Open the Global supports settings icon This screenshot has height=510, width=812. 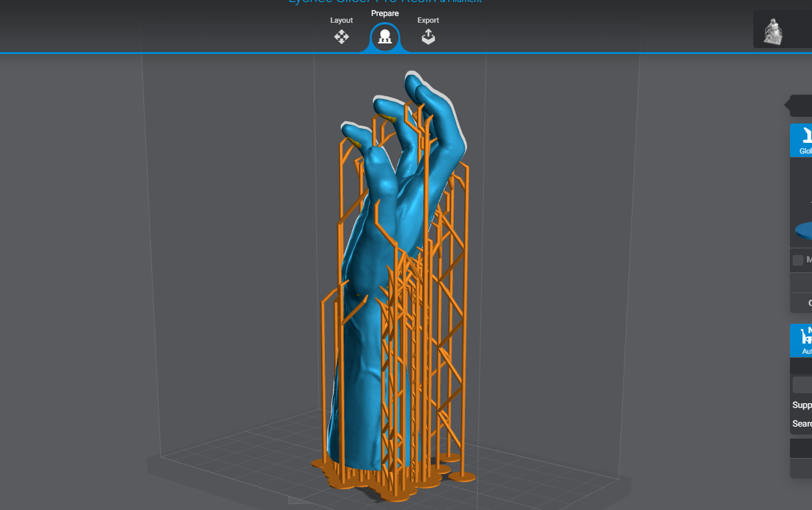pos(806,137)
